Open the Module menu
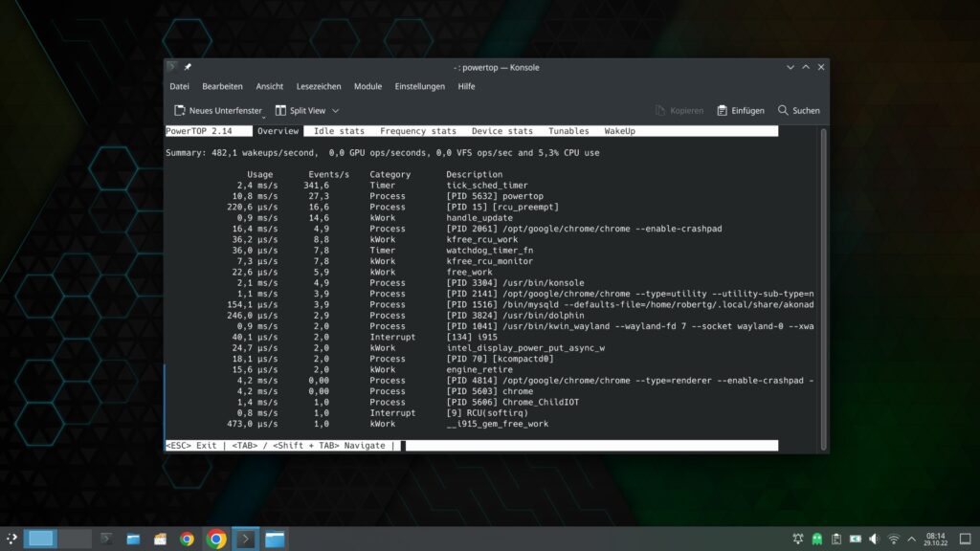The image size is (980, 551). click(x=367, y=86)
